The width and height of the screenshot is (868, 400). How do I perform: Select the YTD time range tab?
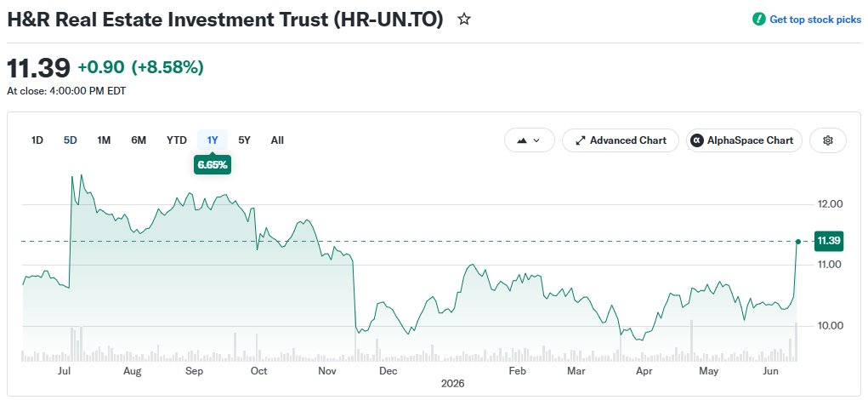(177, 140)
